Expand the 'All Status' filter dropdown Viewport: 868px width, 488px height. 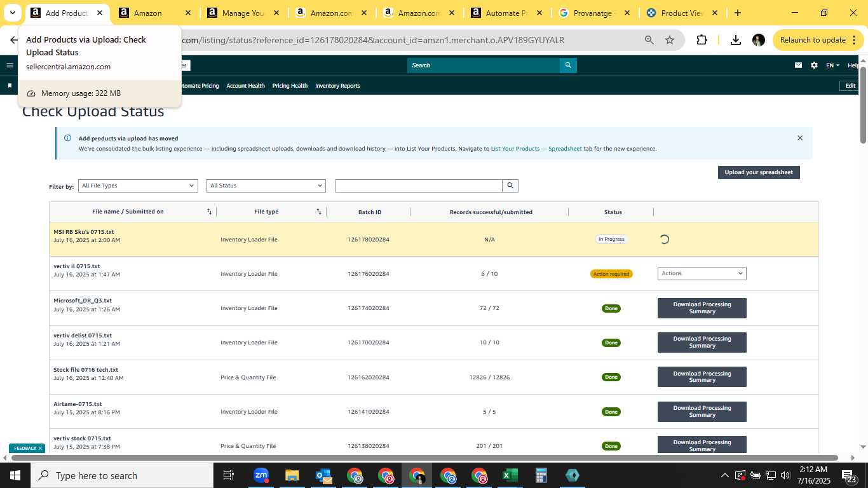[266, 186]
